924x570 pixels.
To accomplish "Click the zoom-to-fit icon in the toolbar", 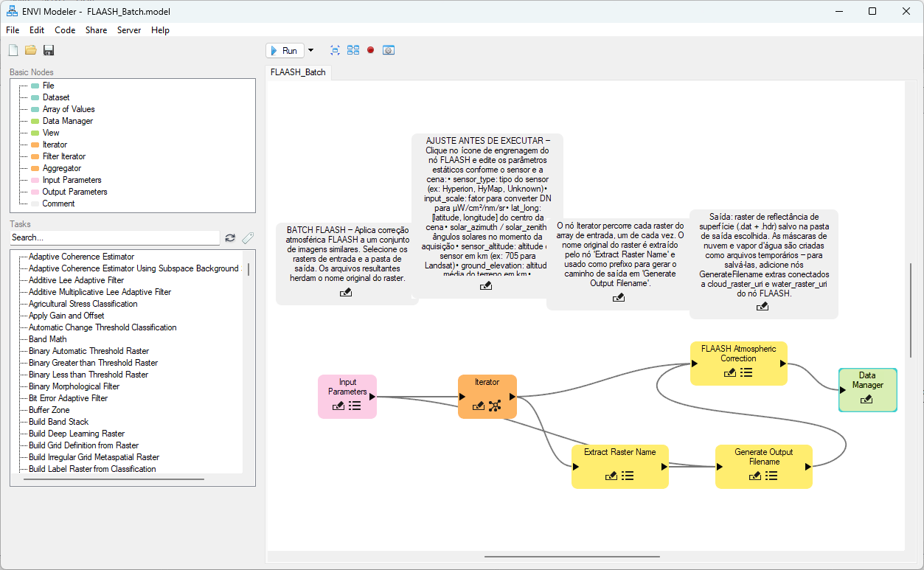I will pos(336,50).
